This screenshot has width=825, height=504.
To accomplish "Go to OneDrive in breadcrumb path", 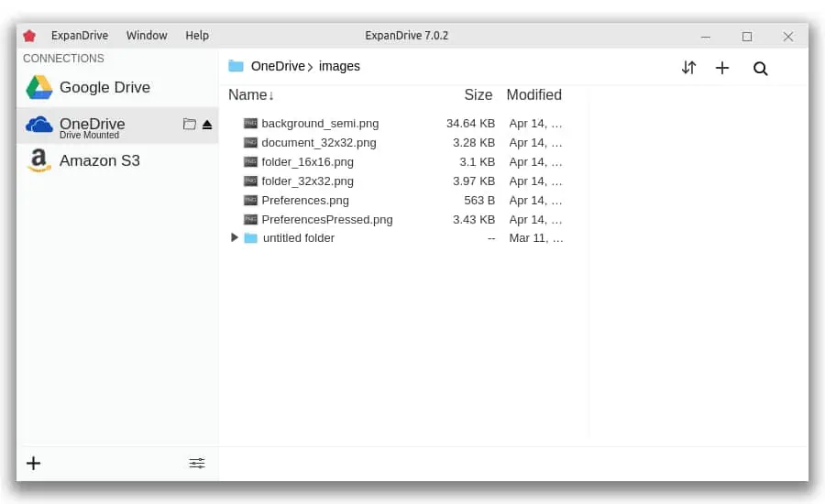I will click(x=278, y=66).
